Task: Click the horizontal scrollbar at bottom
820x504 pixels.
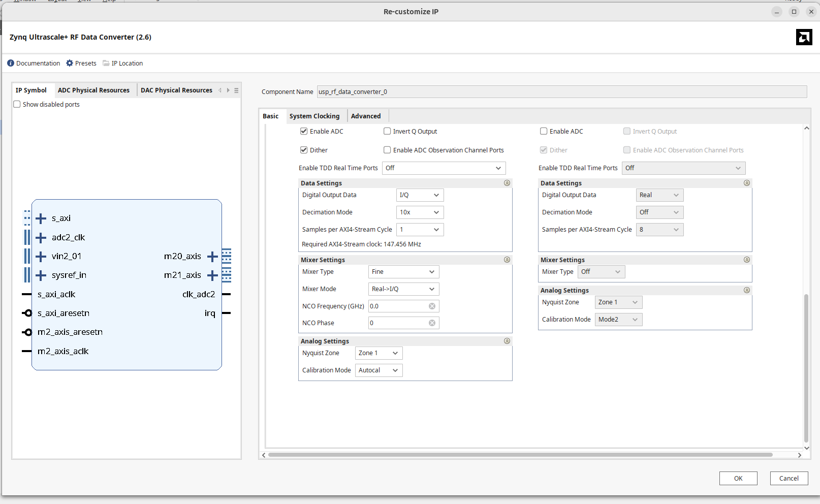Action: [x=520, y=455]
